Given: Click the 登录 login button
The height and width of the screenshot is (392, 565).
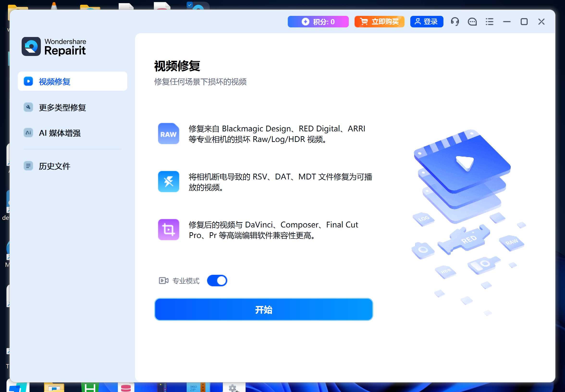Looking at the screenshot, I should (426, 22).
